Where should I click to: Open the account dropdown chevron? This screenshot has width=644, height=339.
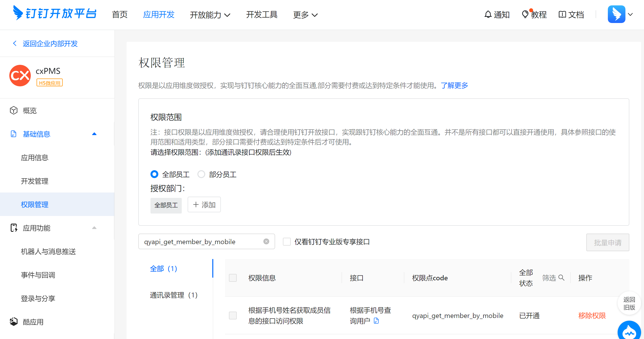click(x=630, y=14)
